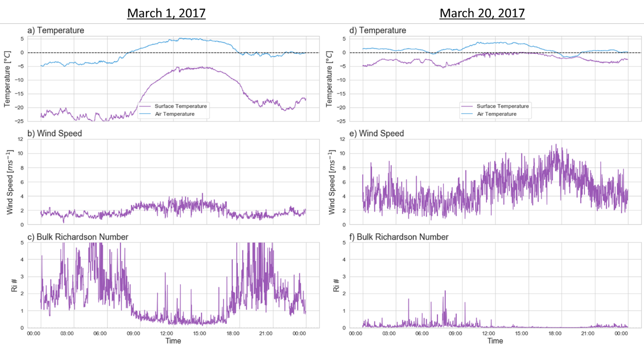
Task: Click the 'b) Wind Speed' panel title
Action: pos(55,133)
